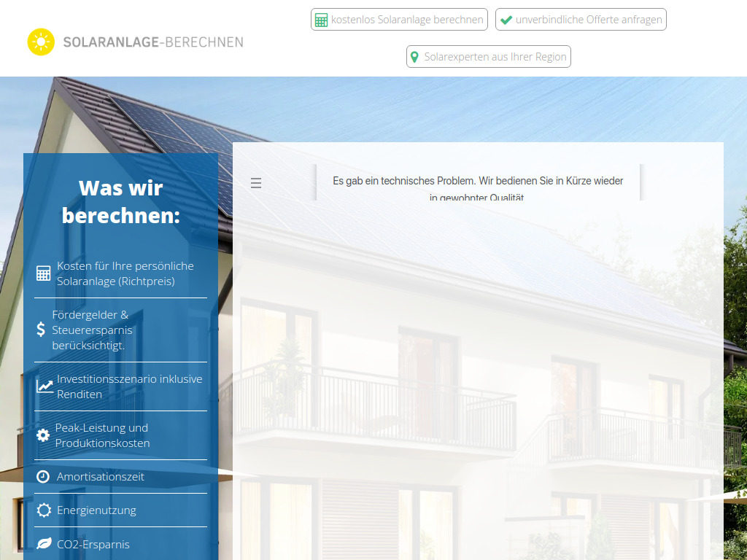747x560 pixels.
Task: Select the green checkmark icon near Offerte
Action: (x=506, y=20)
